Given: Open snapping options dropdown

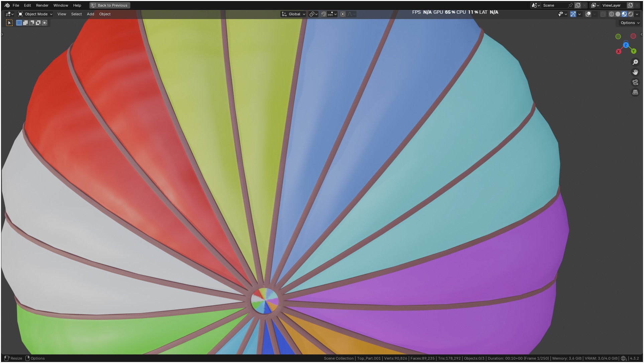Looking at the screenshot, I should click(x=332, y=14).
